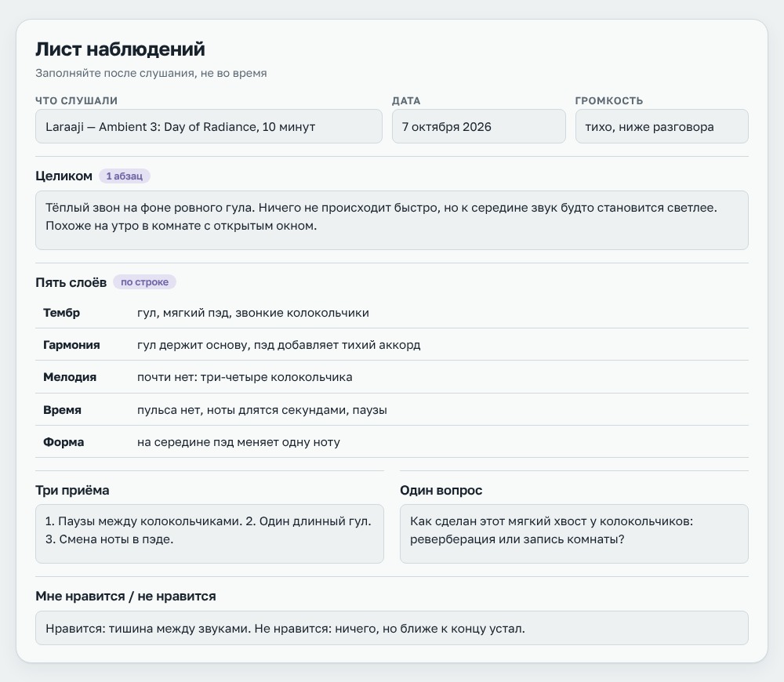
Task: Click the 'Целиком' section heading
Action: (64, 176)
